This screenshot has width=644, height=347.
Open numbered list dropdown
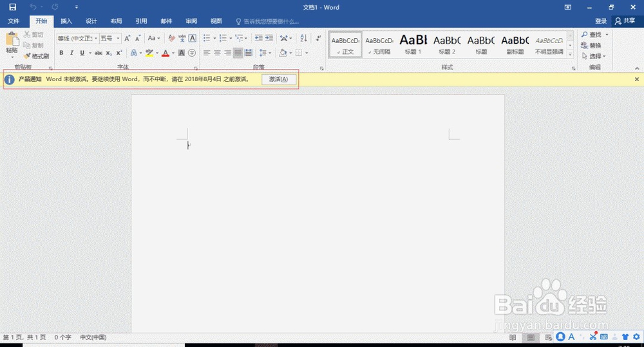(231, 38)
